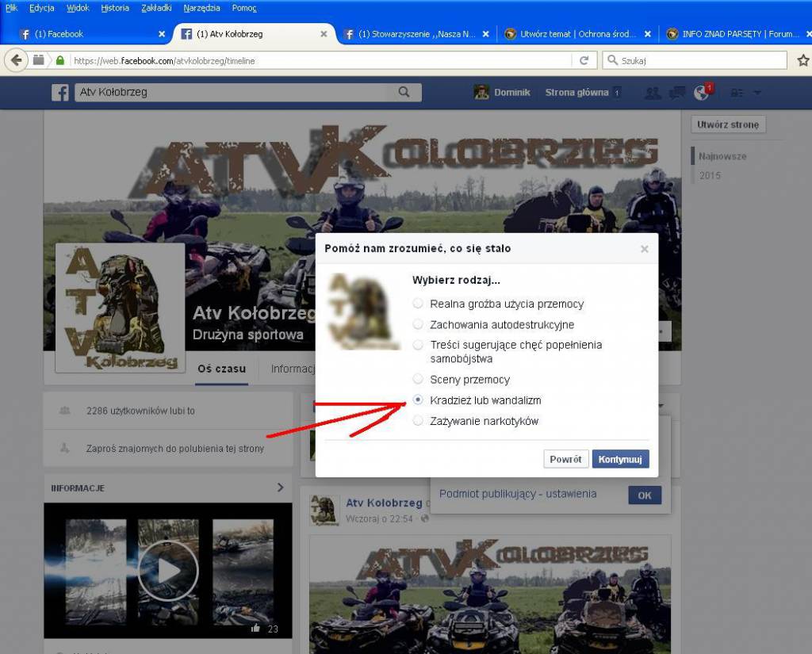The width and height of the screenshot is (812, 654).
Task: Select Treści sugerujące chęć popełnienia samobójstwa
Action: click(418, 345)
